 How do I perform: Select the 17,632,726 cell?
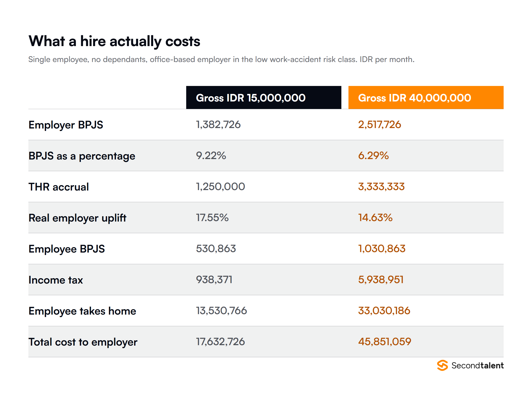coord(220,341)
